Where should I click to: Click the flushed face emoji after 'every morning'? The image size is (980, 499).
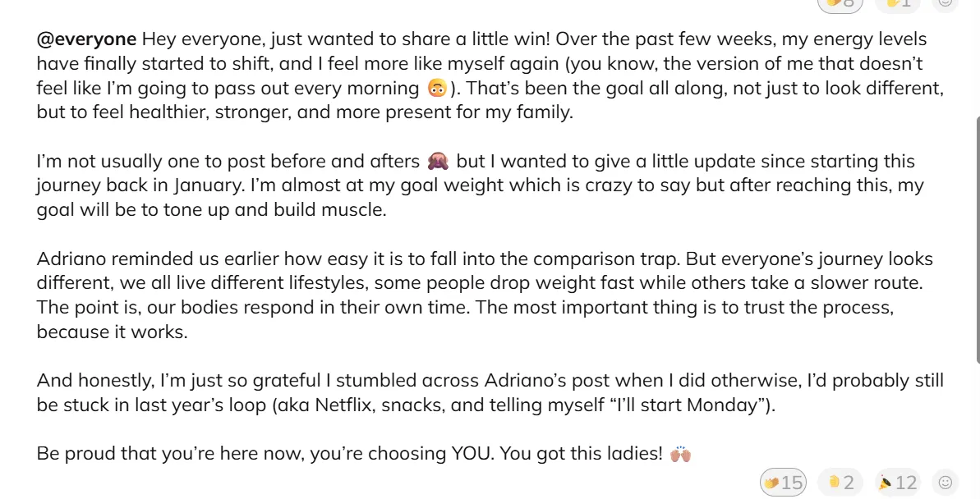click(x=437, y=89)
